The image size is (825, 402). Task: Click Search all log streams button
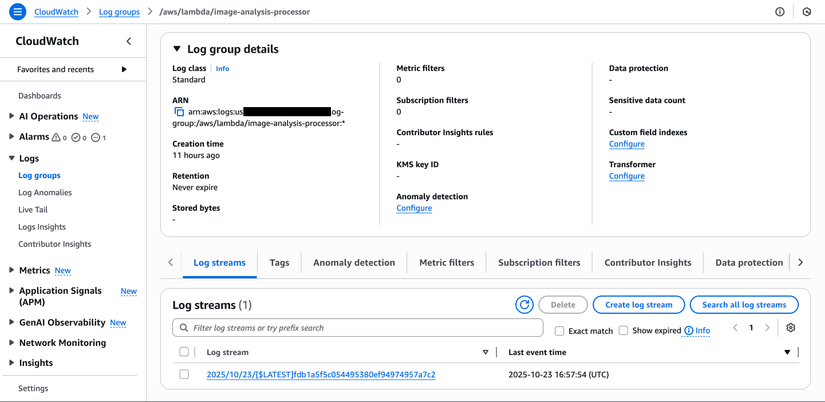point(744,305)
